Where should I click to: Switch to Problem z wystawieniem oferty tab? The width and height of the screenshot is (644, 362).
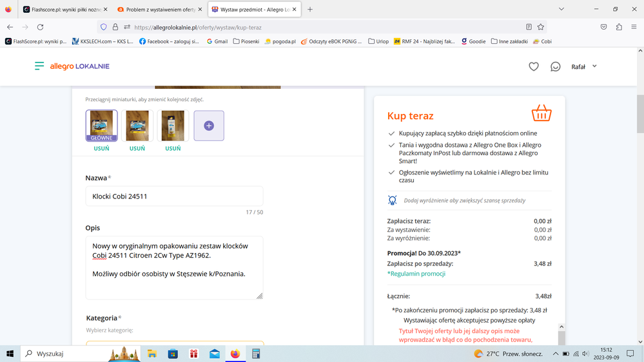[157, 10]
